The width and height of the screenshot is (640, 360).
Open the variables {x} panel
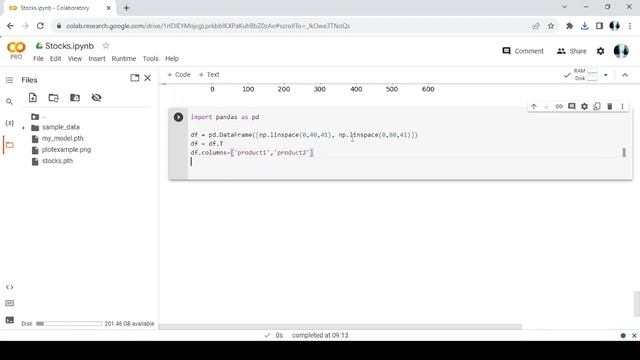point(9,123)
